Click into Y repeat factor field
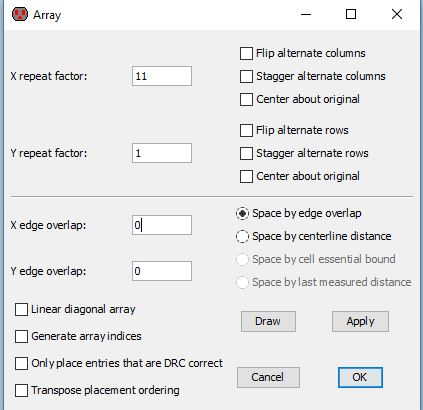423x410 pixels. click(162, 153)
